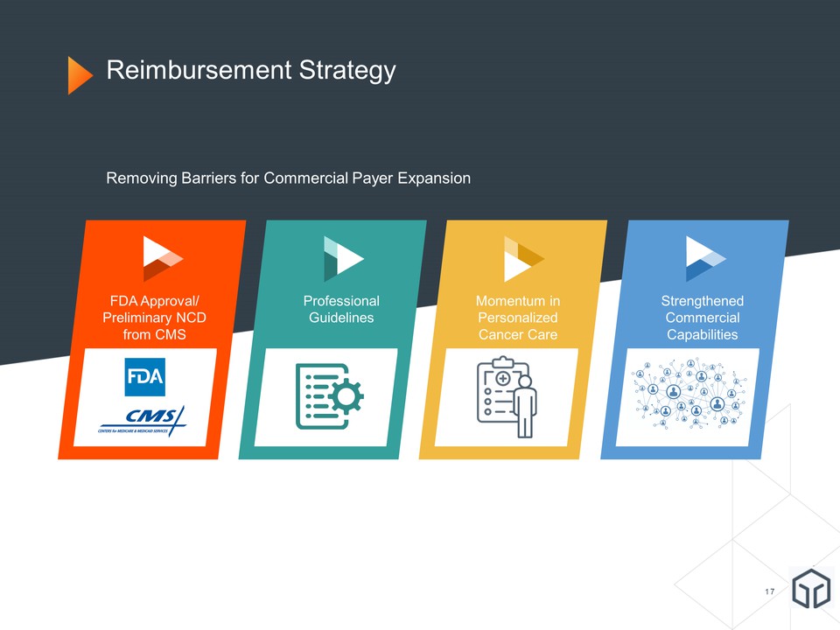Click the FDA Approval/Preliminary NCD label
840x630 pixels.
click(x=154, y=318)
